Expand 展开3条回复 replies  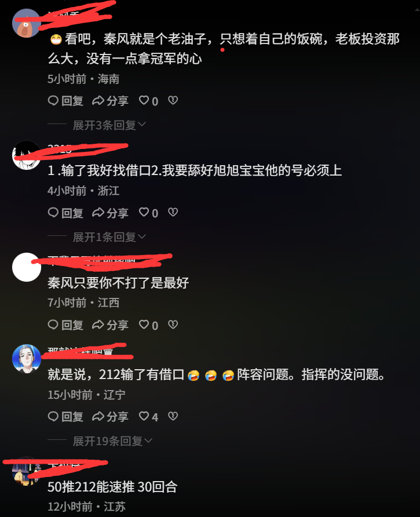(109, 125)
